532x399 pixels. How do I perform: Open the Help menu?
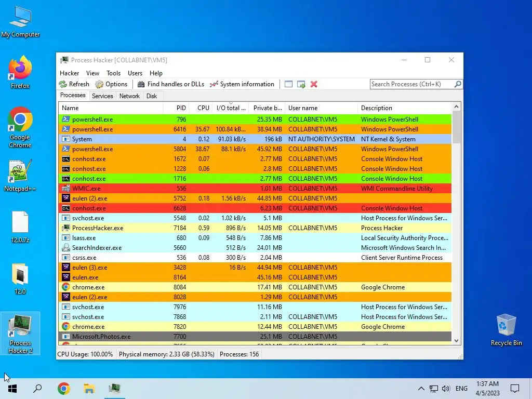click(x=156, y=73)
